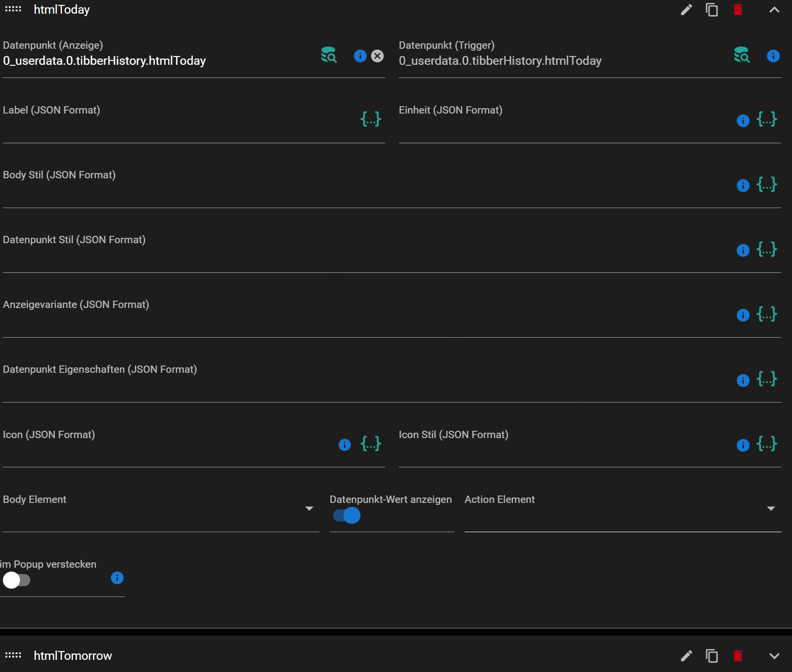Open JSON editor for Label field
Viewport: 792px width, 672px height.
pos(371,119)
